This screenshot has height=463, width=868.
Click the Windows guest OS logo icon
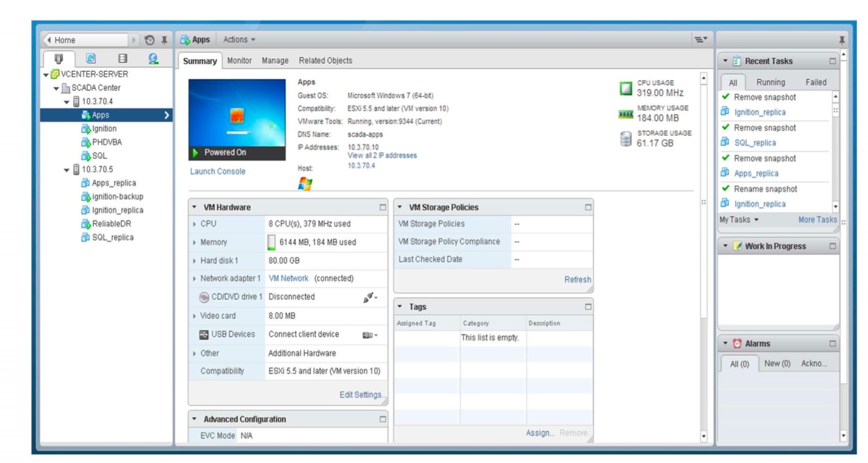coord(305,184)
